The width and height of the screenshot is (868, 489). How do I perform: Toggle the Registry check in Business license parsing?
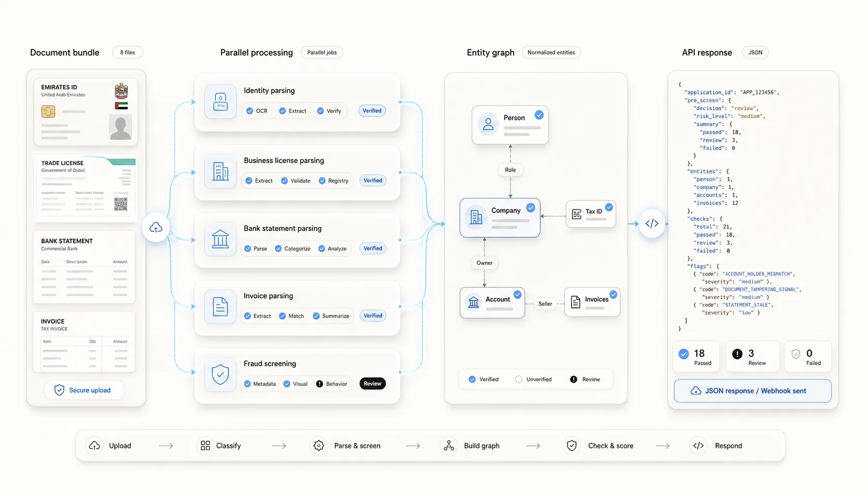pos(322,181)
